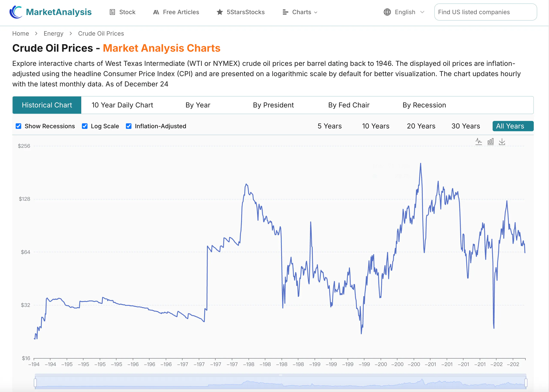Focus the Find US listed companies search

[486, 12]
